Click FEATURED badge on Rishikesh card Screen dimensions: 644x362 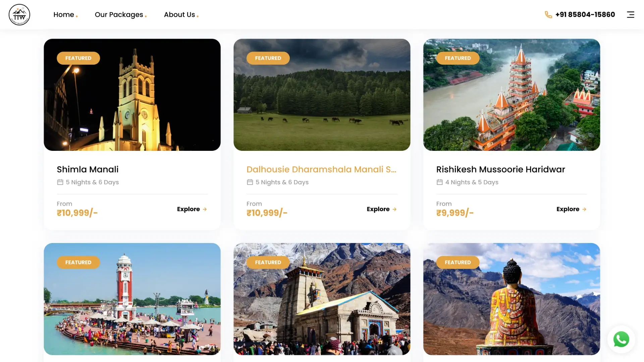458,58
